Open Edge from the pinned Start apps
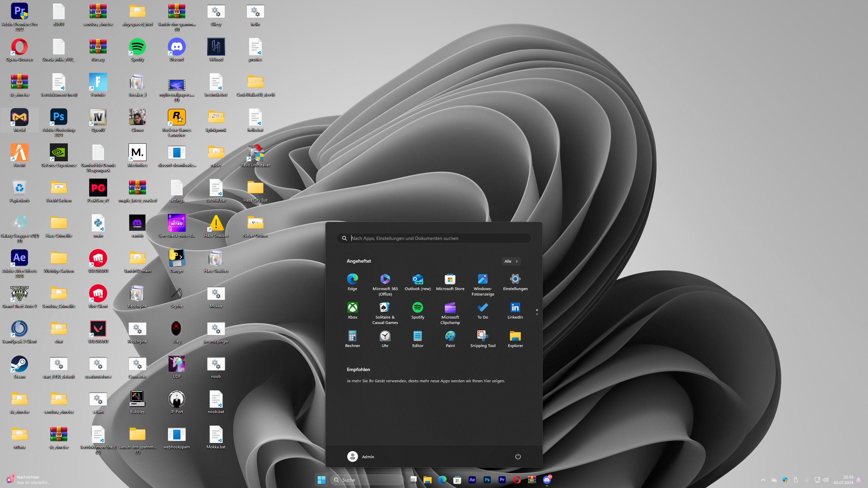The image size is (868, 488). pos(352,282)
